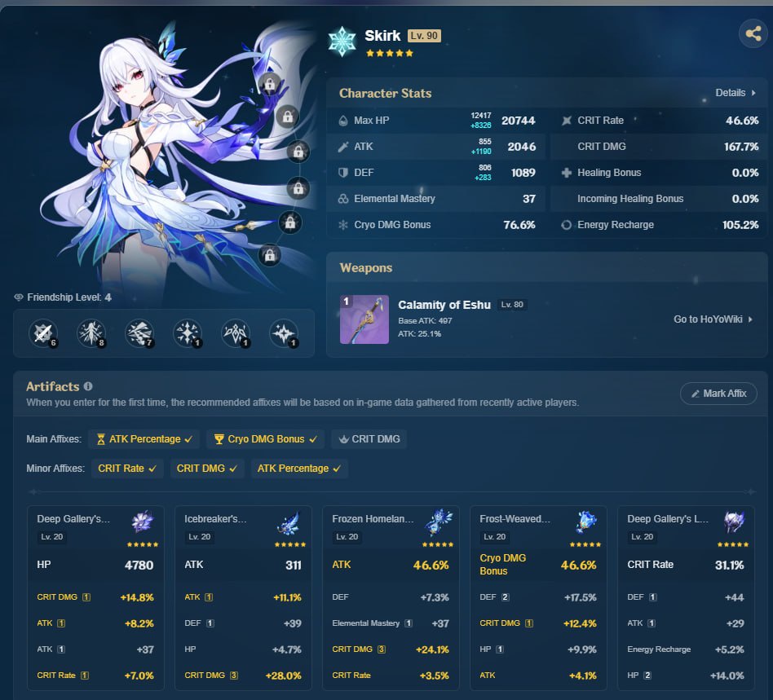Viewport: 773px width, 700px height.
Task: Click the Character Stats heading
Action: [x=385, y=93]
